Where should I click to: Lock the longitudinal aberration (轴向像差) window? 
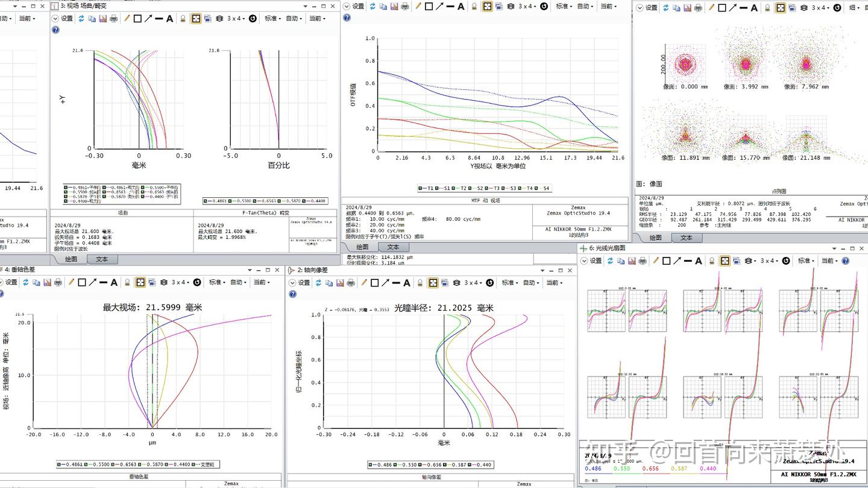pyautogui.click(x=420, y=282)
